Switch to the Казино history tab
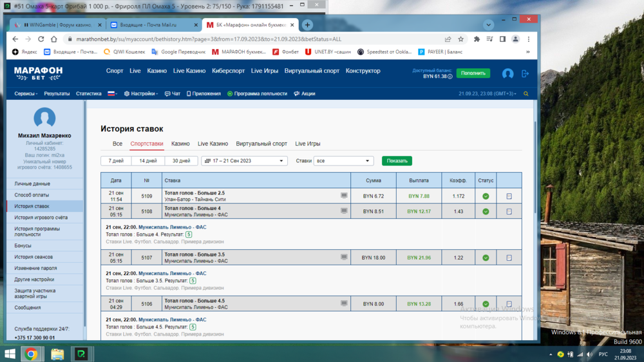This screenshot has height=362, width=644. click(180, 144)
